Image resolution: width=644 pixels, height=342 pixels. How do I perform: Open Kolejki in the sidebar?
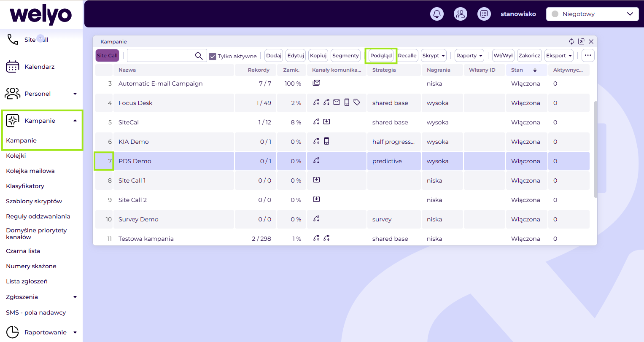(x=16, y=156)
